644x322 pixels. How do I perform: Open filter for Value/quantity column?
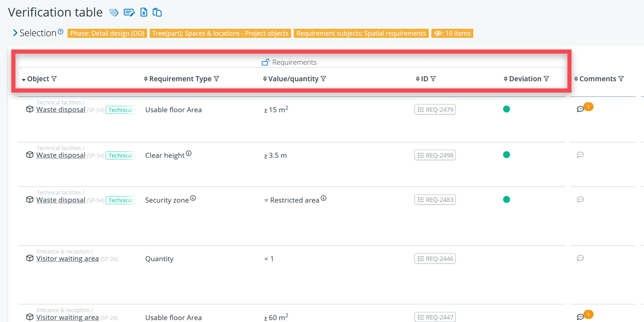pos(324,79)
